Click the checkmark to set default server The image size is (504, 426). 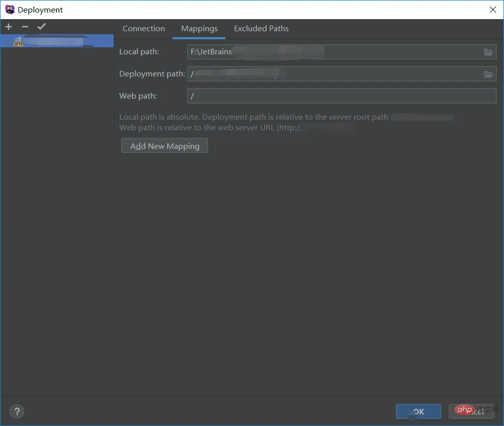coord(42,27)
